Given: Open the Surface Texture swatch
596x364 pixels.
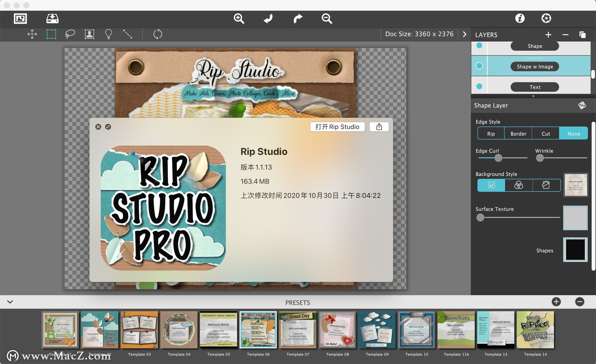Looking at the screenshot, I should coord(575,218).
